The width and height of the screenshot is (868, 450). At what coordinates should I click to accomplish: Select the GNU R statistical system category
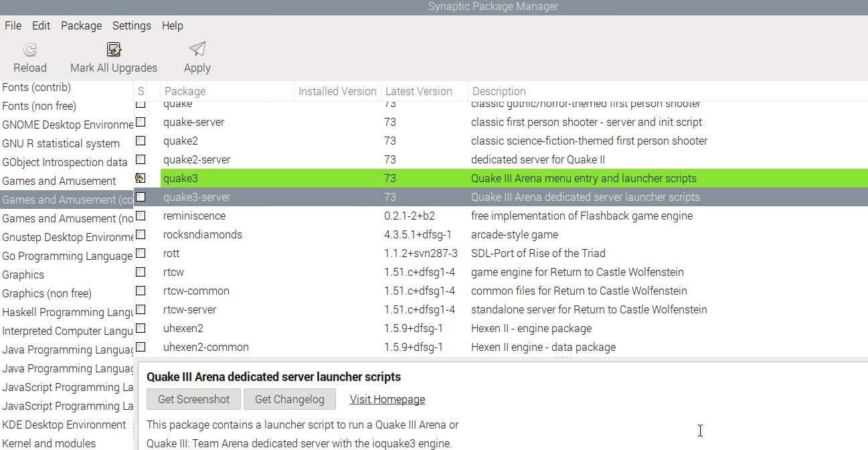click(62, 143)
